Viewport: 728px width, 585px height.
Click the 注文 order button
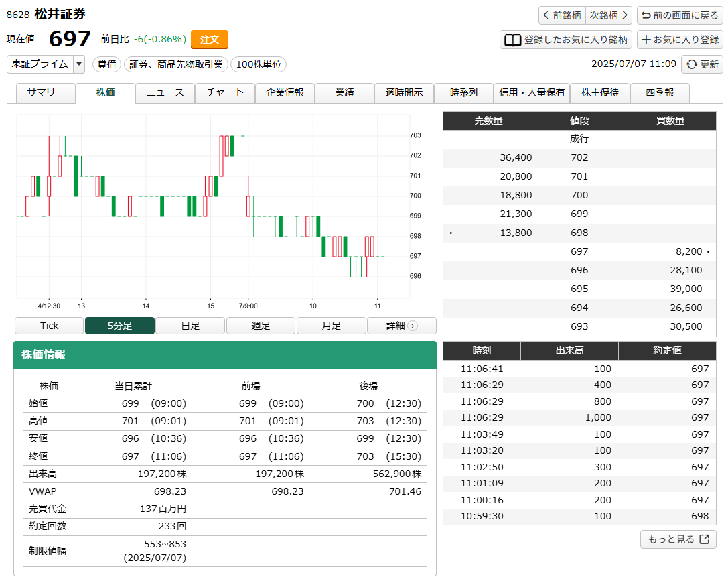pyautogui.click(x=210, y=40)
